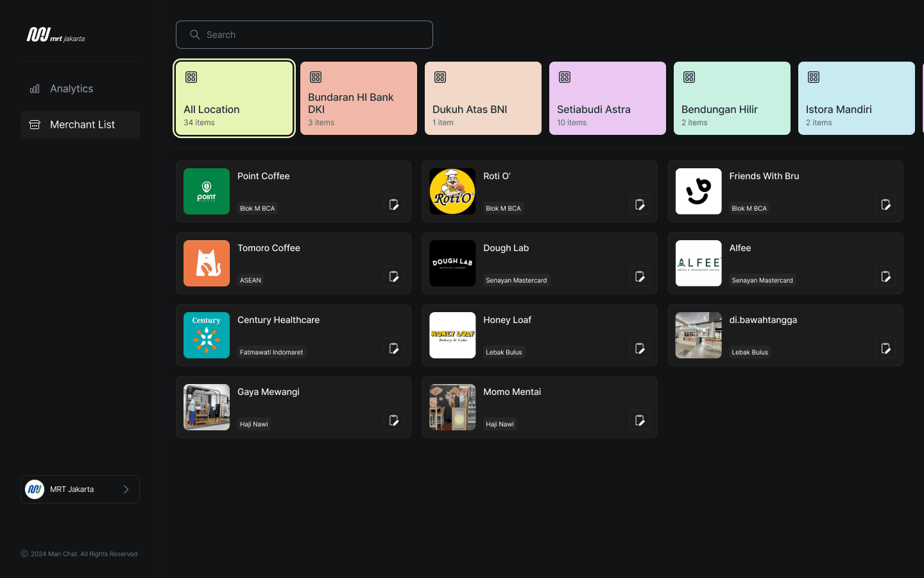Click the Point Coffee logo thumbnail
The height and width of the screenshot is (578, 924).
pos(207,191)
